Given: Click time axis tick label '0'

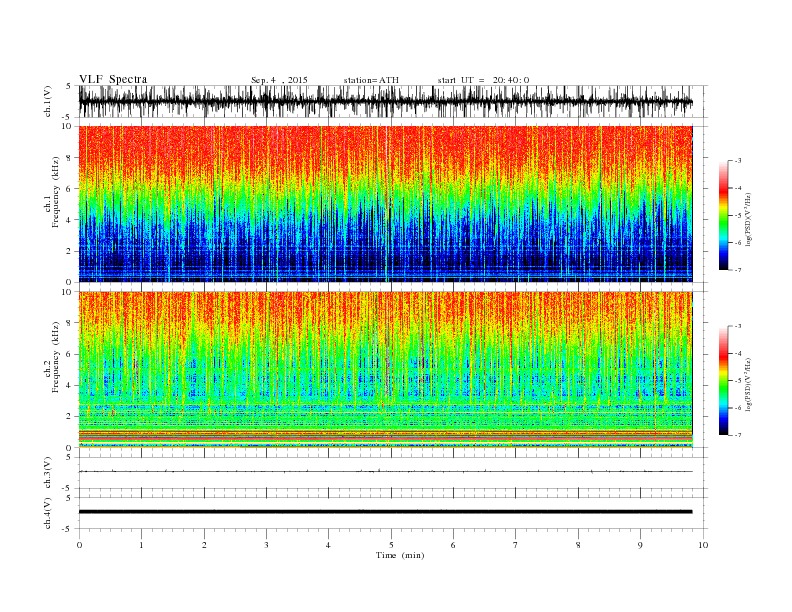Looking at the screenshot, I should click(79, 545).
